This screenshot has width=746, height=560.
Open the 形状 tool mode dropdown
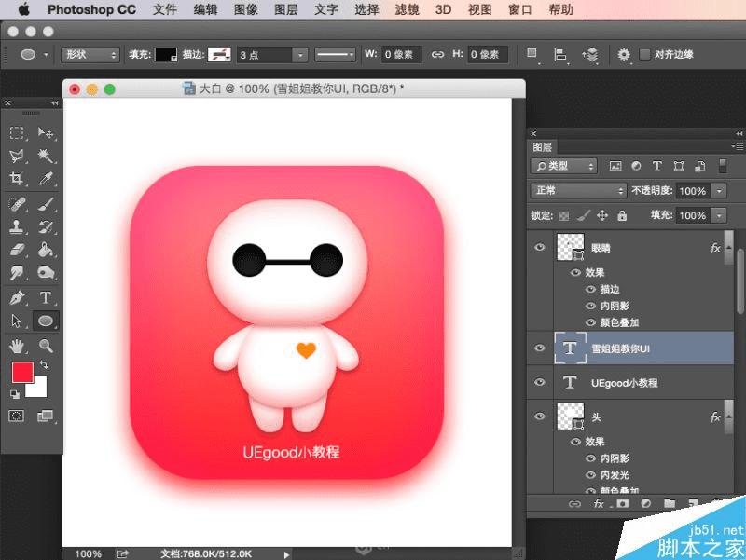click(90, 55)
